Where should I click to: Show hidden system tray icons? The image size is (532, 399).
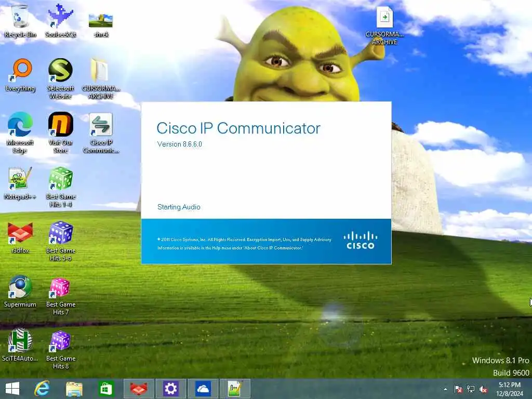coord(445,389)
